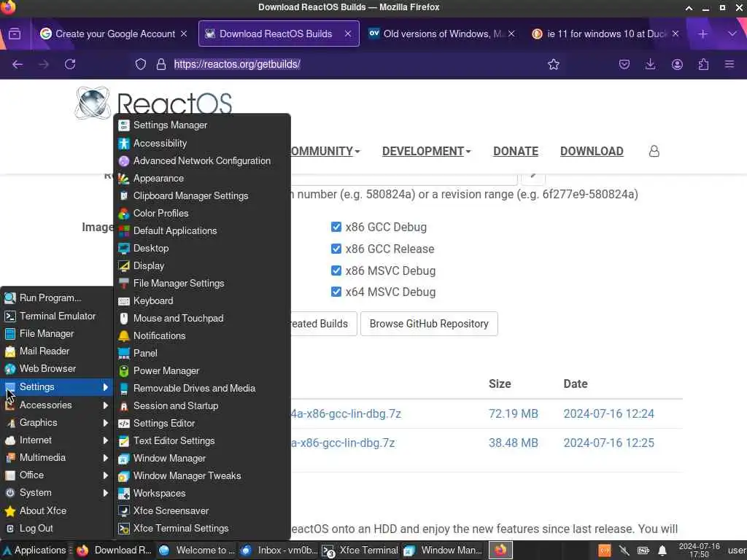The width and height of the screenshot is (747, 560).
Task: Open Text Editor Settings entry
Action: coord(202,441)
